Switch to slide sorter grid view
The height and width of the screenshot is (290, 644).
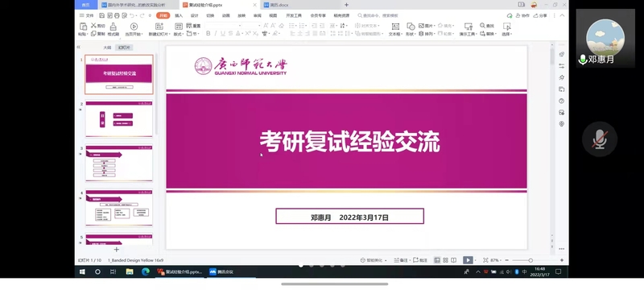[x=445, y=260]
